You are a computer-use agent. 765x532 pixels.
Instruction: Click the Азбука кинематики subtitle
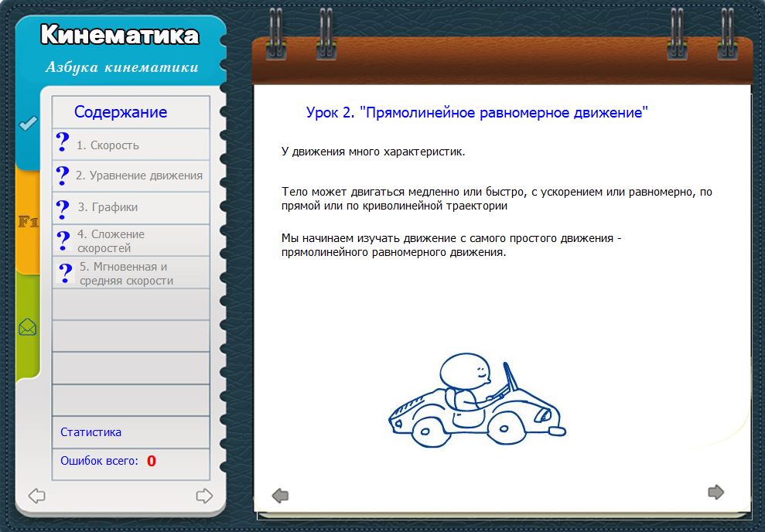[122, 67]
